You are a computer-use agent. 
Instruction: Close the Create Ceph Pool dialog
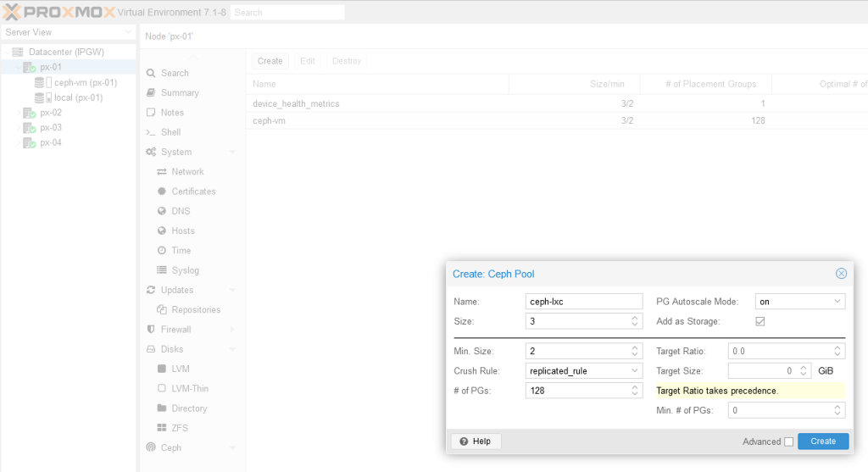point(841,274)
